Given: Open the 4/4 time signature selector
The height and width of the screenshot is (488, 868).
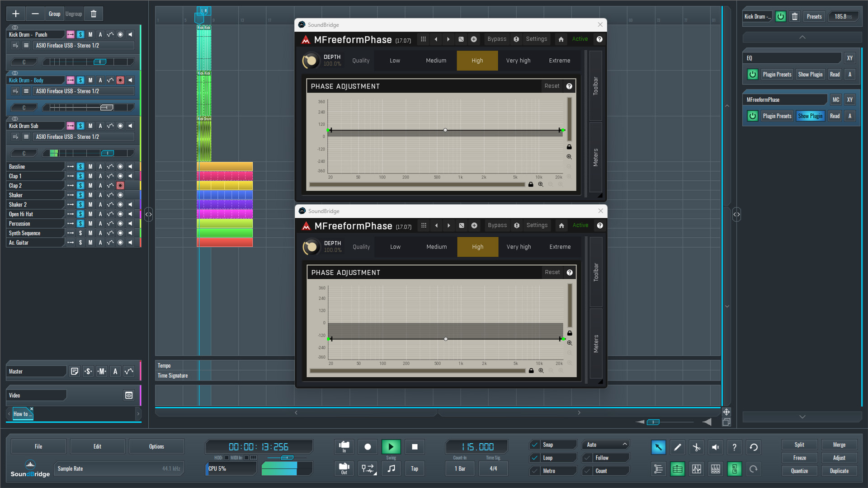Looking at the screenshot, I should [493, 469].
